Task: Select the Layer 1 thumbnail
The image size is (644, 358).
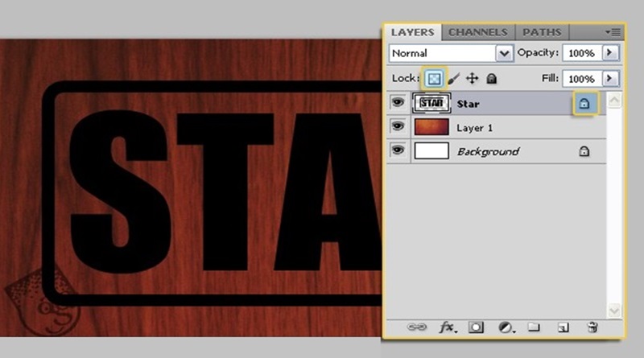Action: (x=431, y=127)
